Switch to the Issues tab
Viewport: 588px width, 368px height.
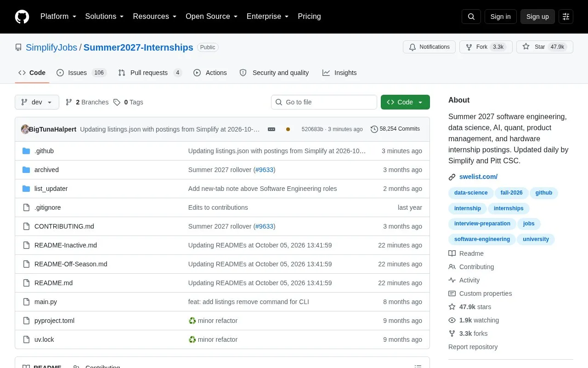(x=81, y=73)
